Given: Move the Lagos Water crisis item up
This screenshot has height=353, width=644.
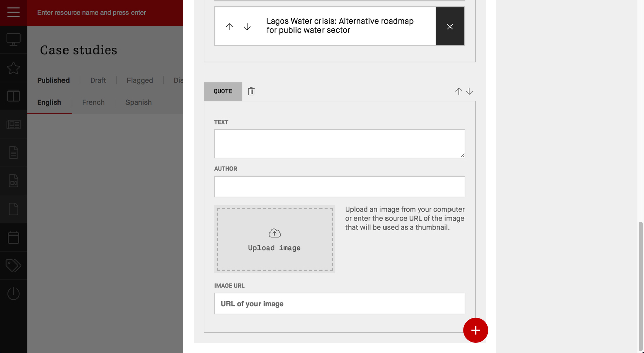Looking at the screenshot, I should [229, 27].
